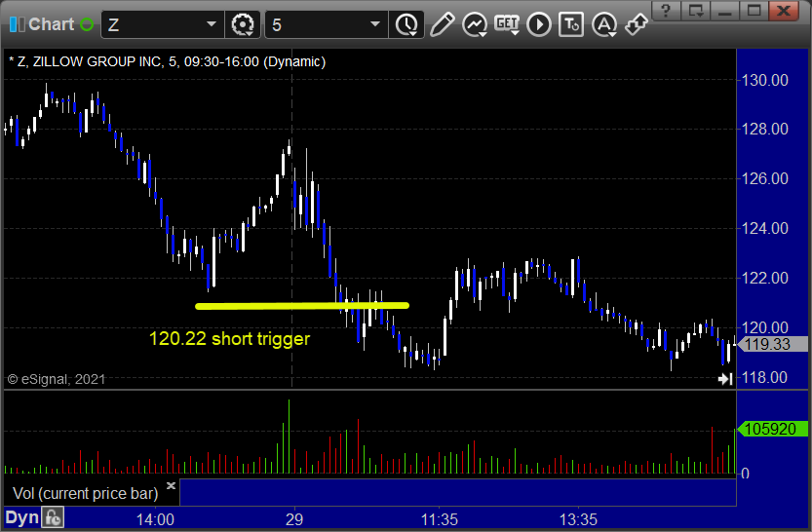This screenshot has width=812, height=532.
Task: Click the help question mark button
Action: pyautogui.click(x=666, y=11)
